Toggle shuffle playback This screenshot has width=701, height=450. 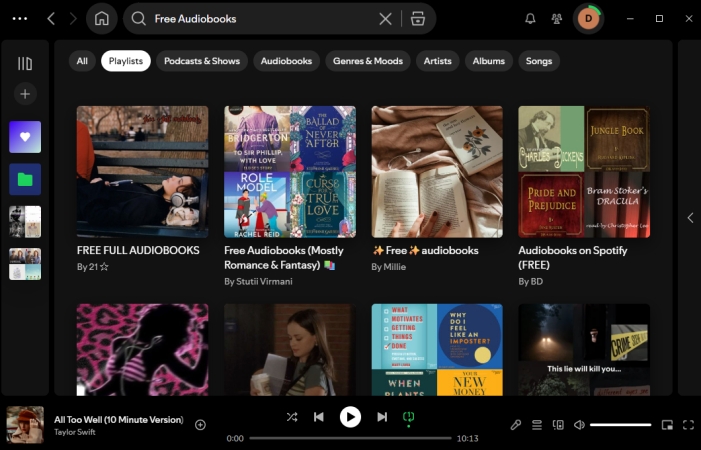(292, 417)
